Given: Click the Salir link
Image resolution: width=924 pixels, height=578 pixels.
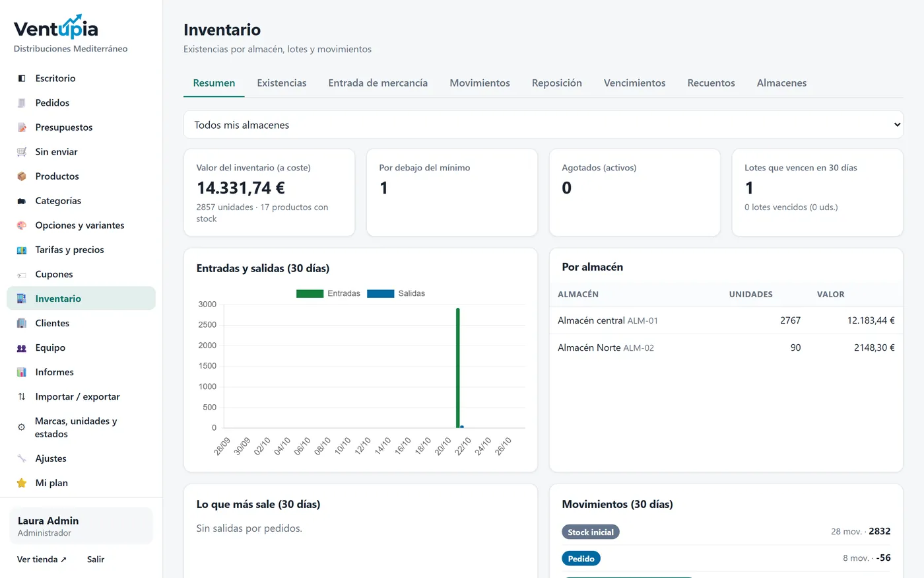Looking at the screenshot, I should point(96,560).
